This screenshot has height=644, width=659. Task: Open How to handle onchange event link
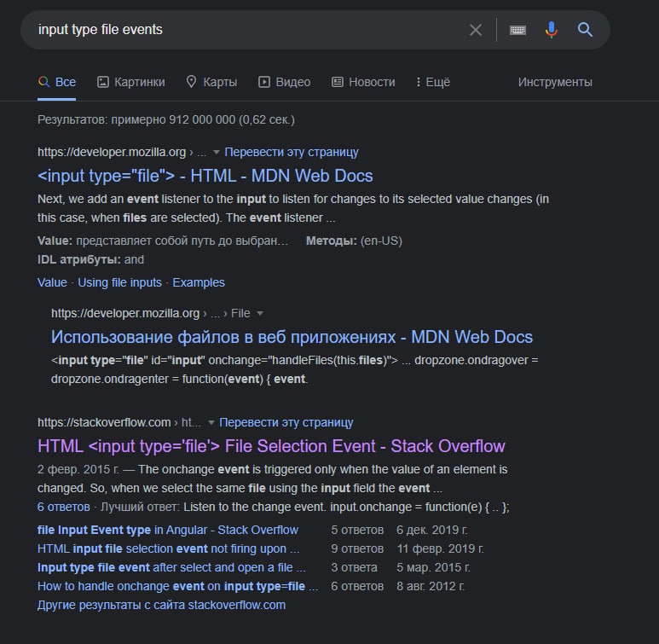pos(177,586)
